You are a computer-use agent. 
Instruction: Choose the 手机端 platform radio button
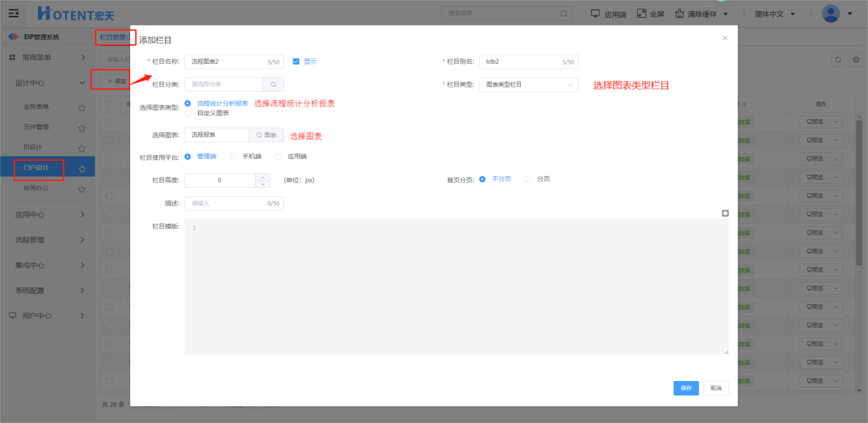[x=233, y=156]
